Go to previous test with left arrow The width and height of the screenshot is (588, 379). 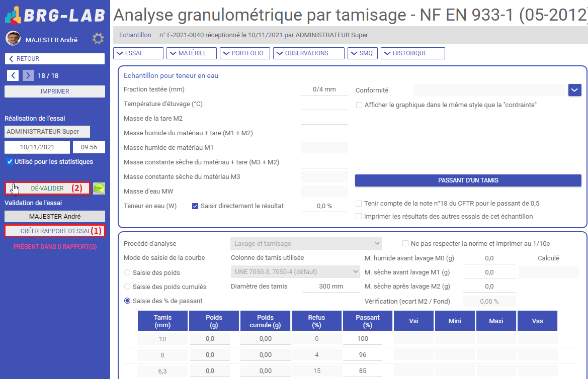(x=13, y=76)
